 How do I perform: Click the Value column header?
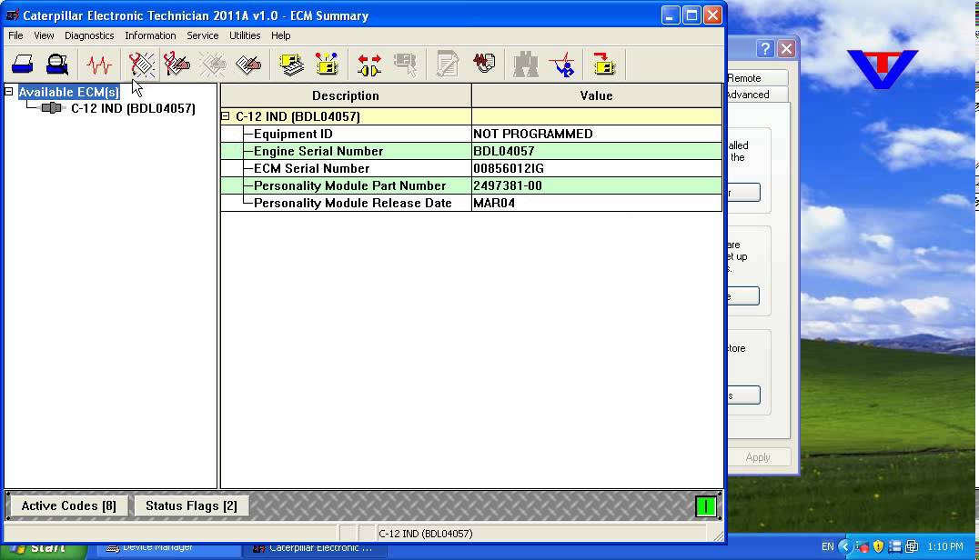(596, 95)
